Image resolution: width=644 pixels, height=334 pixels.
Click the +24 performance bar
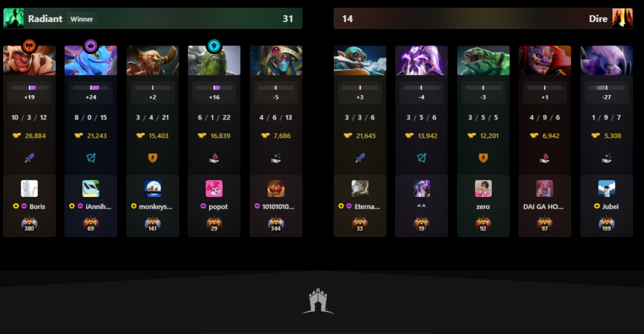pos(91,87)
